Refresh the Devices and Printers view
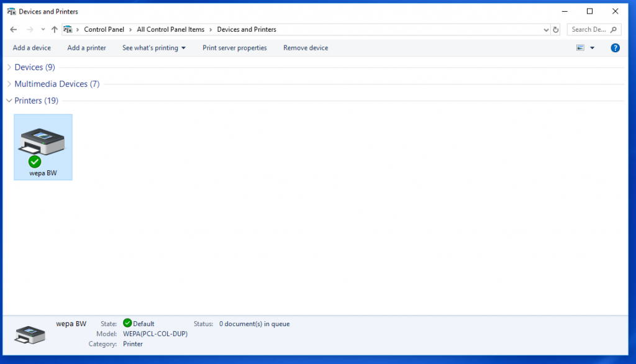Viewport: 636px width, 364px height. [556, 30]
